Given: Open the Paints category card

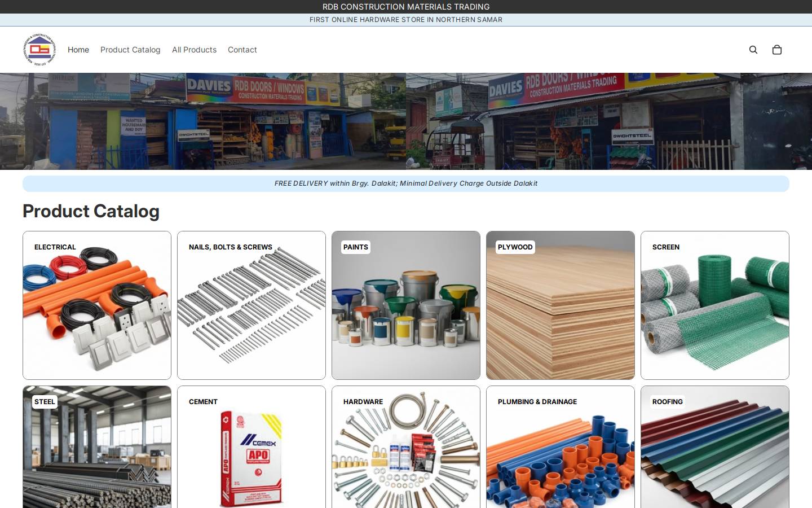Looking at the screenshot, I should (406, 305).
